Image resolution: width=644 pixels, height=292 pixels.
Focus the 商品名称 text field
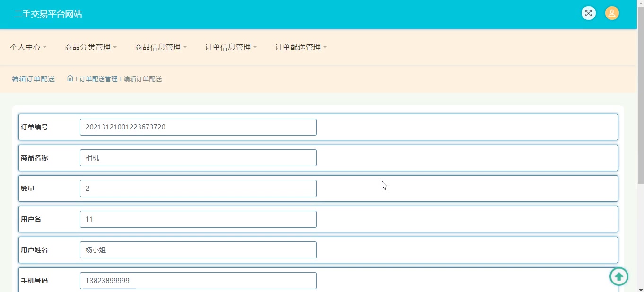point(198,158)
